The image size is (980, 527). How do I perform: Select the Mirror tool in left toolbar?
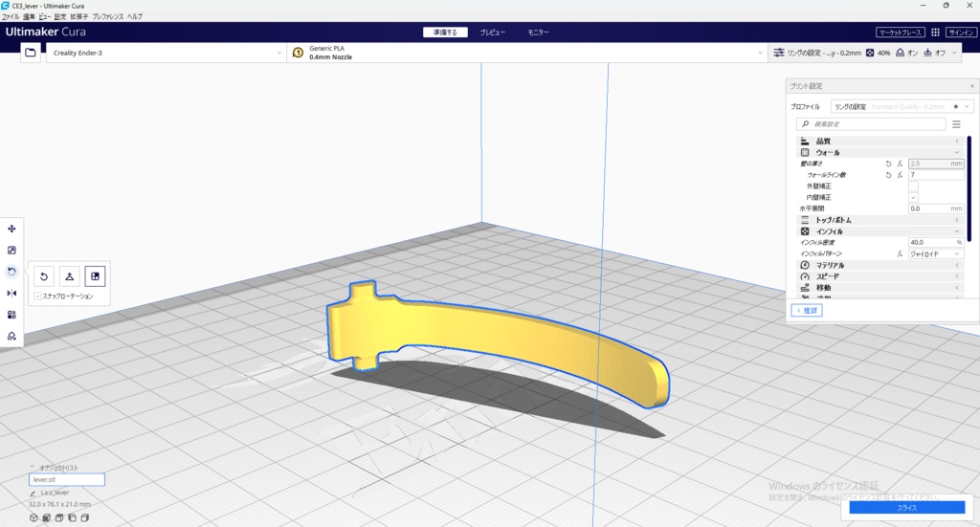11,293
